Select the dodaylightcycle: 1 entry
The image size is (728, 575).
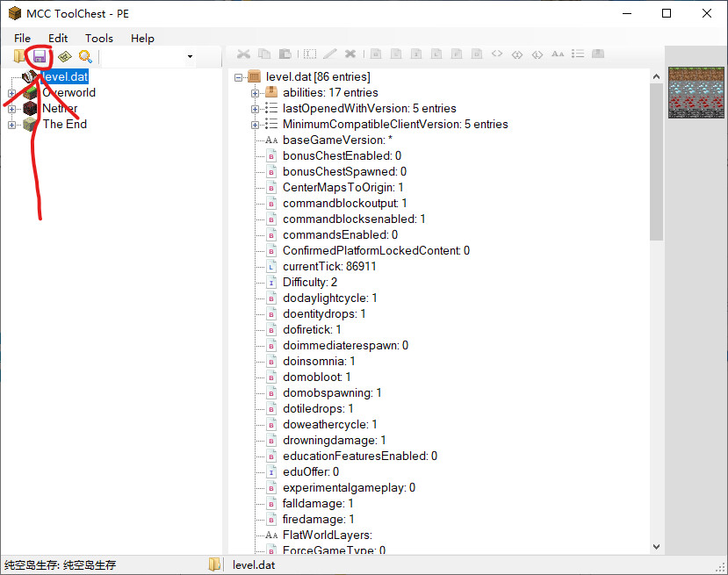click(330, 298)
